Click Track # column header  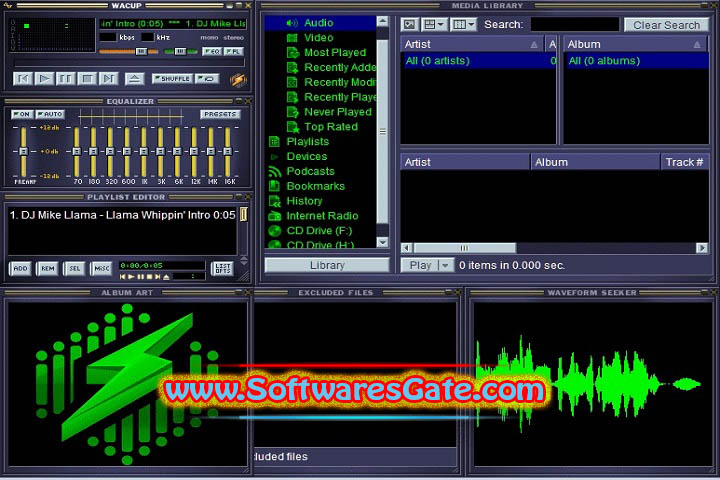point(684,162)
